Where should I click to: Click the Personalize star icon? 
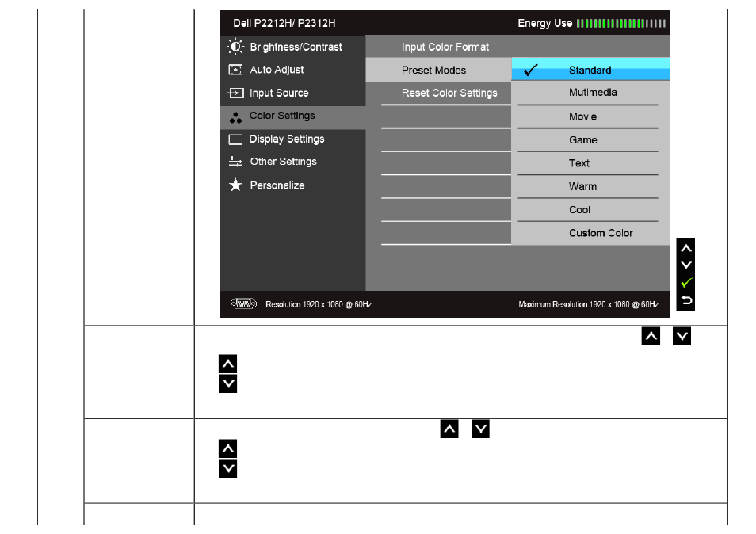(235, 185)
